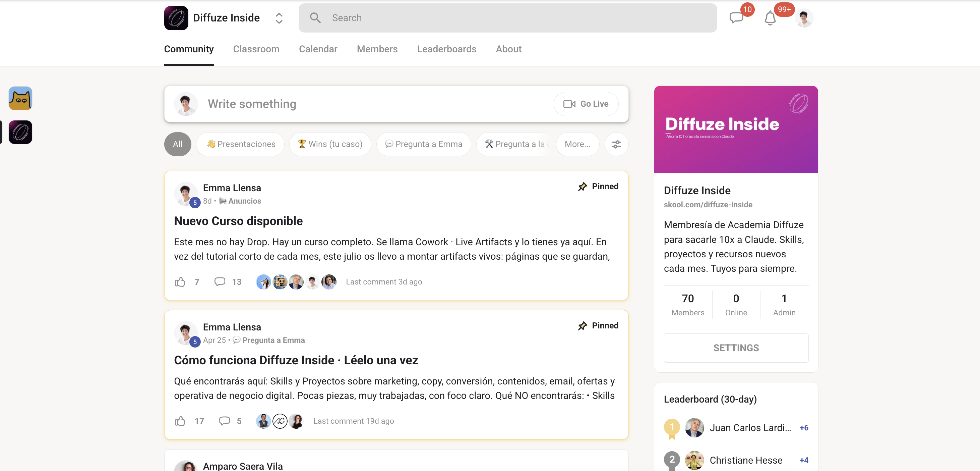Open the Pregunta a Emma category link on the Apr 25 post

pos(269,340)
